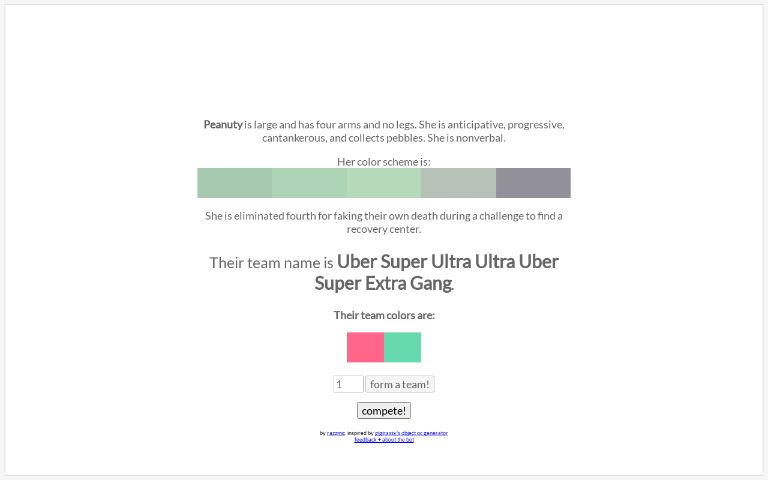Select the pink team color swatch
Screen dimensions: 768x480
(x=365, y=347)
